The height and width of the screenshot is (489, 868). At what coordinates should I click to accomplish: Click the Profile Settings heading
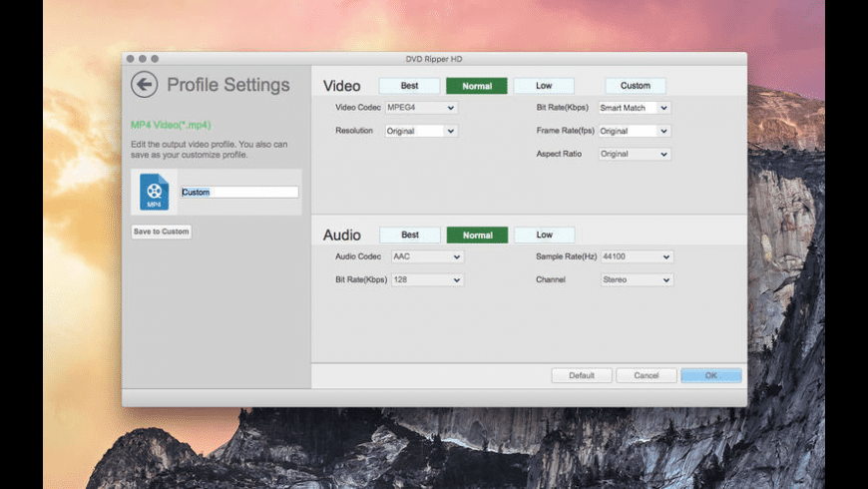point(228,85)
